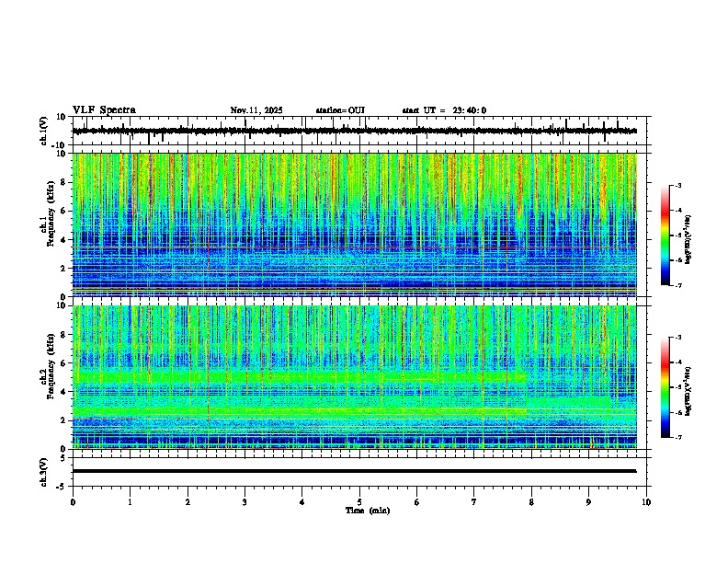Click the "ch.3(V)" axis label

[44, 472]
